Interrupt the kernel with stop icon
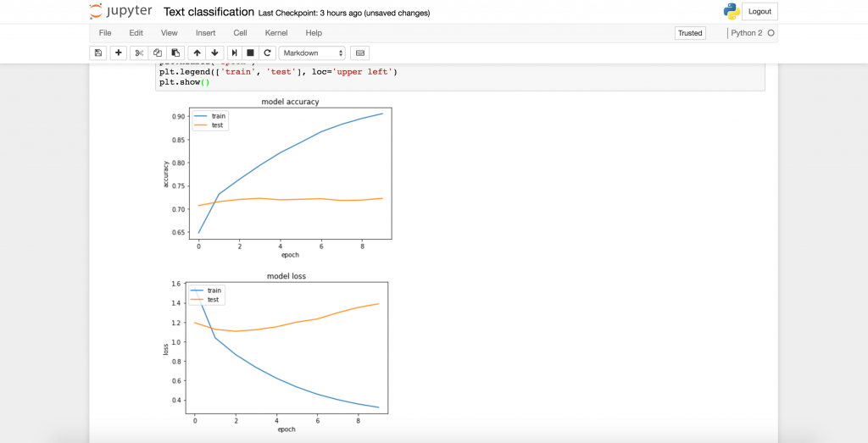 click(251, 53)
